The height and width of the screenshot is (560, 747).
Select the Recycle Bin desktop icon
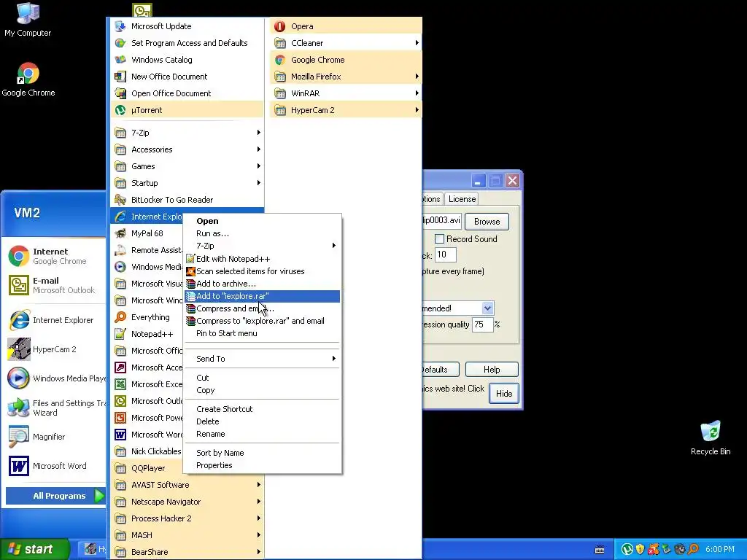click(711, 438)
